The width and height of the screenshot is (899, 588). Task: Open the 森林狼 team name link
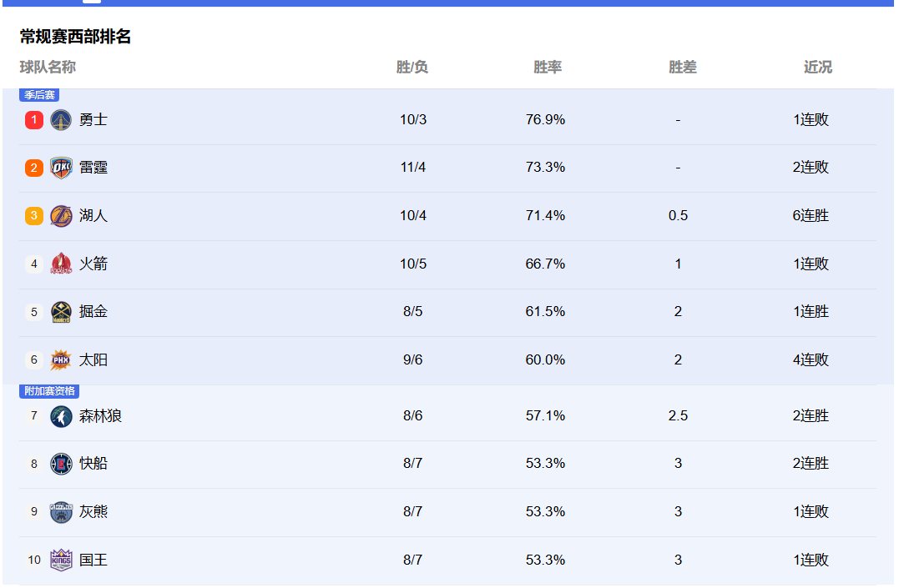(100, 416)
